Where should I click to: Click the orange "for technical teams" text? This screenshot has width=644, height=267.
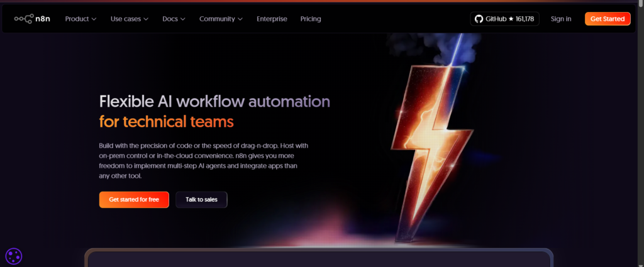click(x=166, y=121)
